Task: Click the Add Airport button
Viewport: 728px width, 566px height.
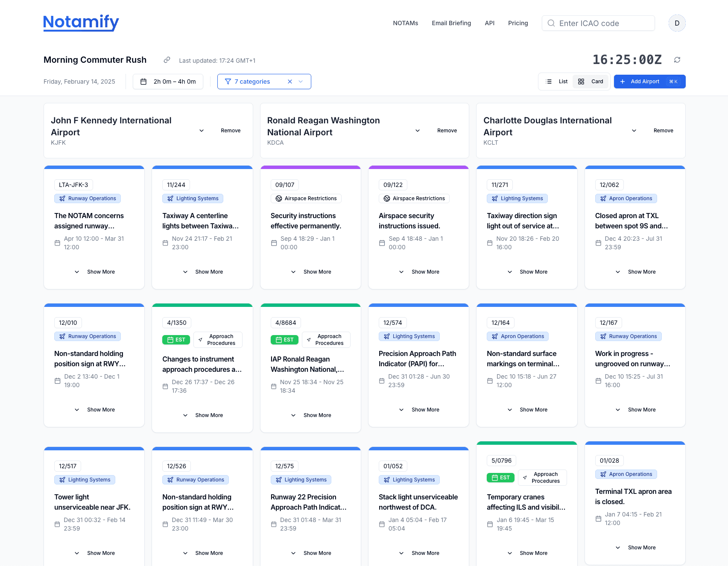Action: (x=649, y=82)
